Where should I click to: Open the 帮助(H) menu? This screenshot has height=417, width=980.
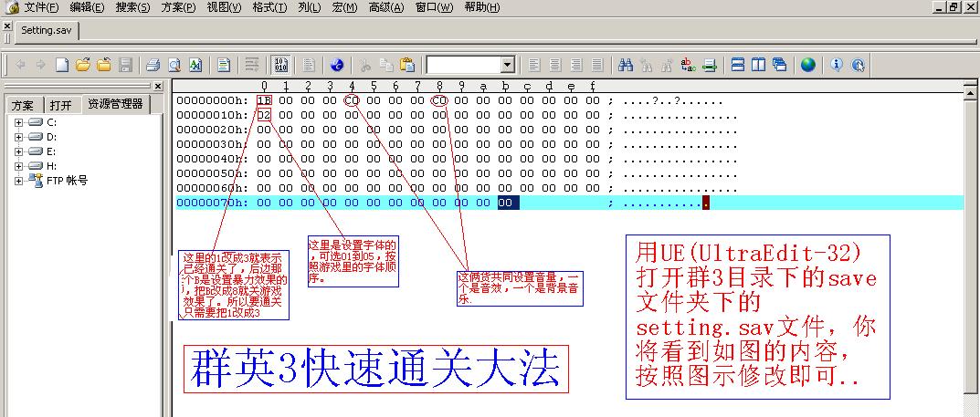click(x=482, y=7)
